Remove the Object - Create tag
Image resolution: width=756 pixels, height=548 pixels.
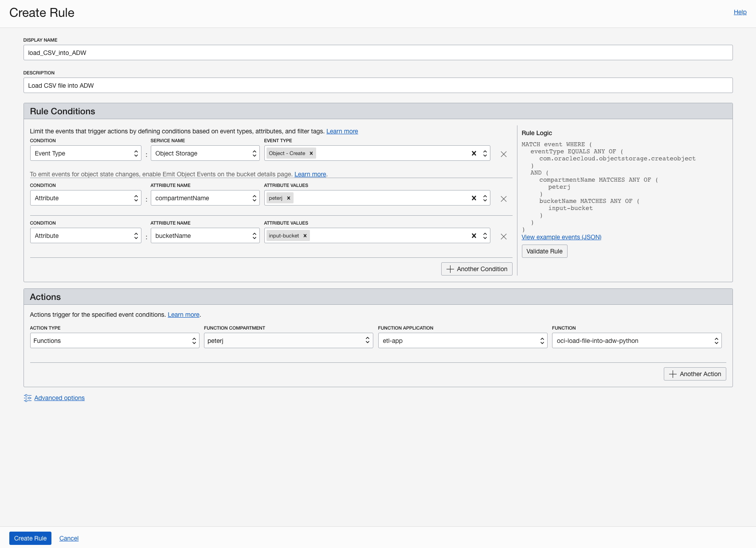[x=311, y=153]
